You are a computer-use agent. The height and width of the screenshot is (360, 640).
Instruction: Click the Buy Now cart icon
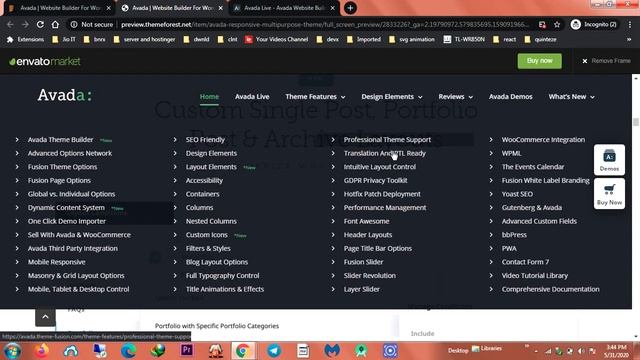[x=609, y=193]
